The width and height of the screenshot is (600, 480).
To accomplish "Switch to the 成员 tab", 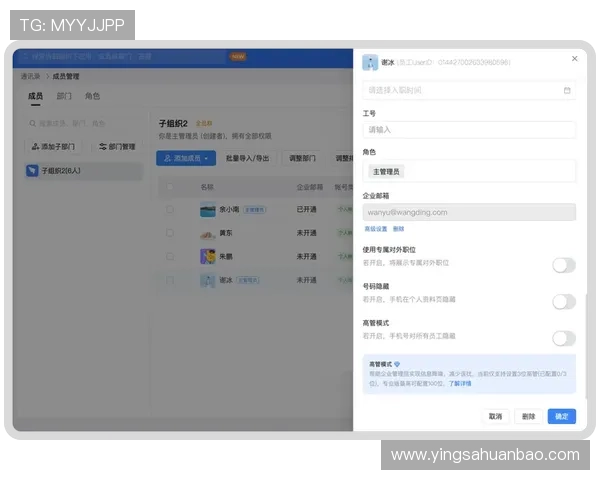I will pos(35,96).
